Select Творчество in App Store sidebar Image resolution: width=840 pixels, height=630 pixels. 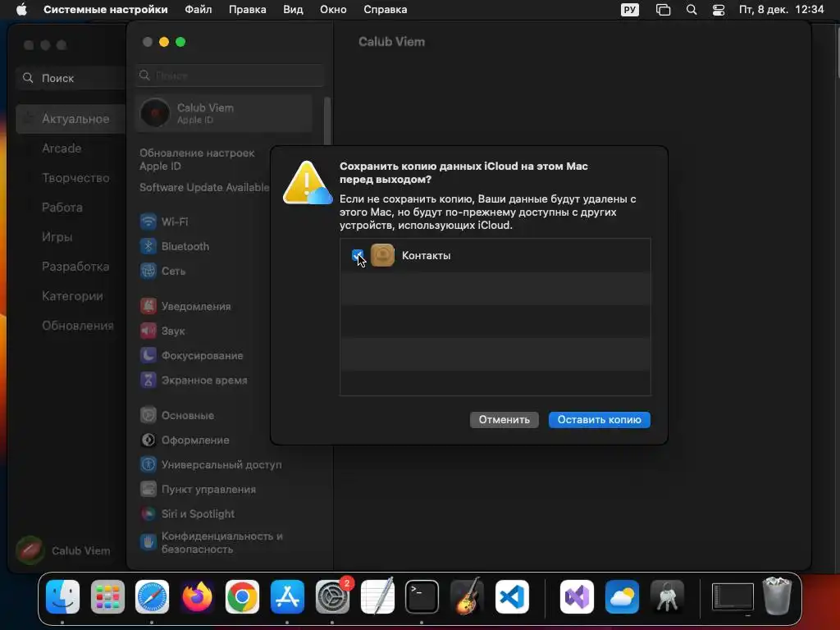(75, 178)
